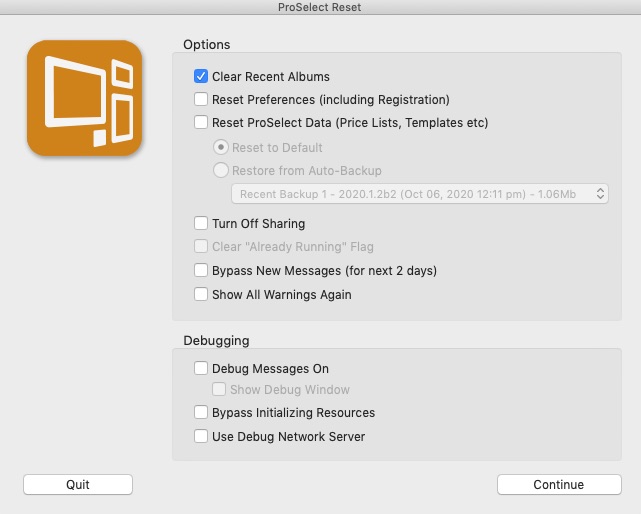Image resolution: width=641 pixels, height=514 pixels.
Task: Click the ProSelect Reset title bar
Action: 320,8
